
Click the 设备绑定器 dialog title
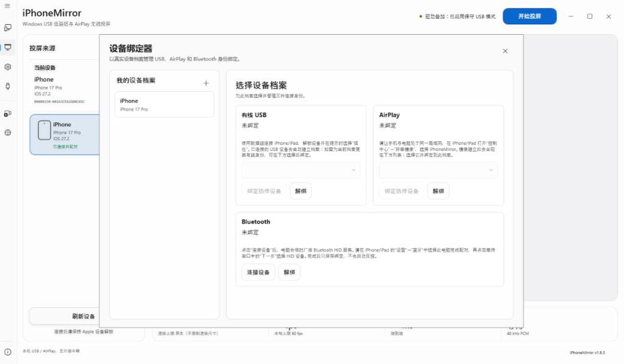131,49
